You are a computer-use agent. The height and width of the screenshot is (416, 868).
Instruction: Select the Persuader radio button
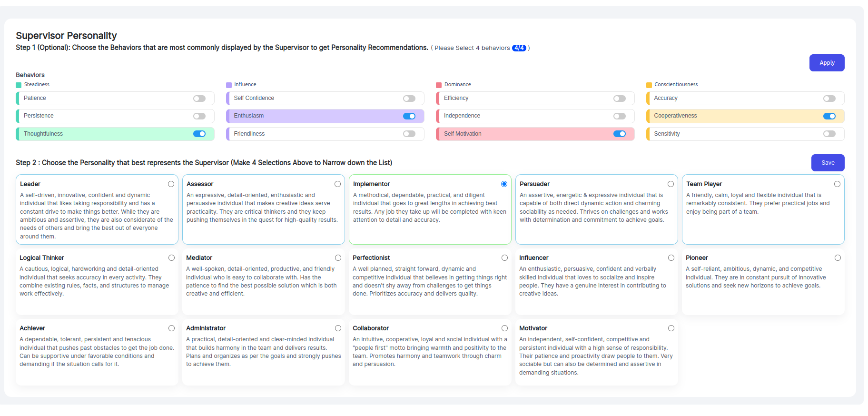pos(671,184)
